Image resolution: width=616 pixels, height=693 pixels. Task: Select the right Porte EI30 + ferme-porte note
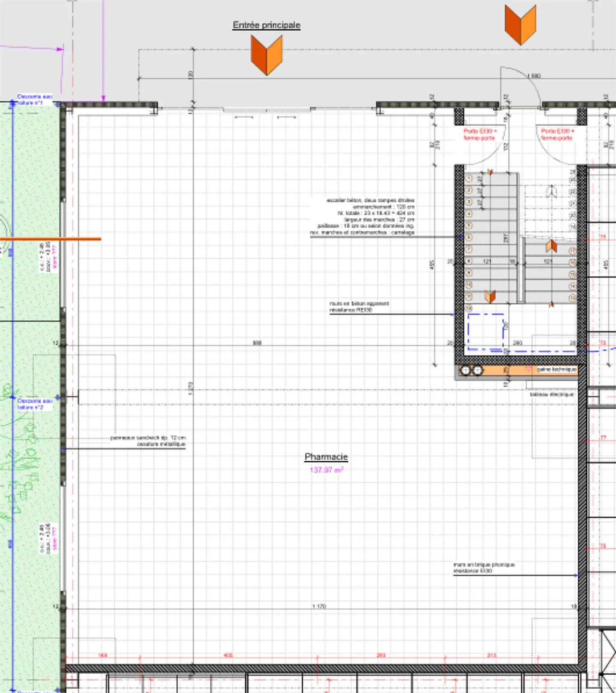click(x=557, y=134)
